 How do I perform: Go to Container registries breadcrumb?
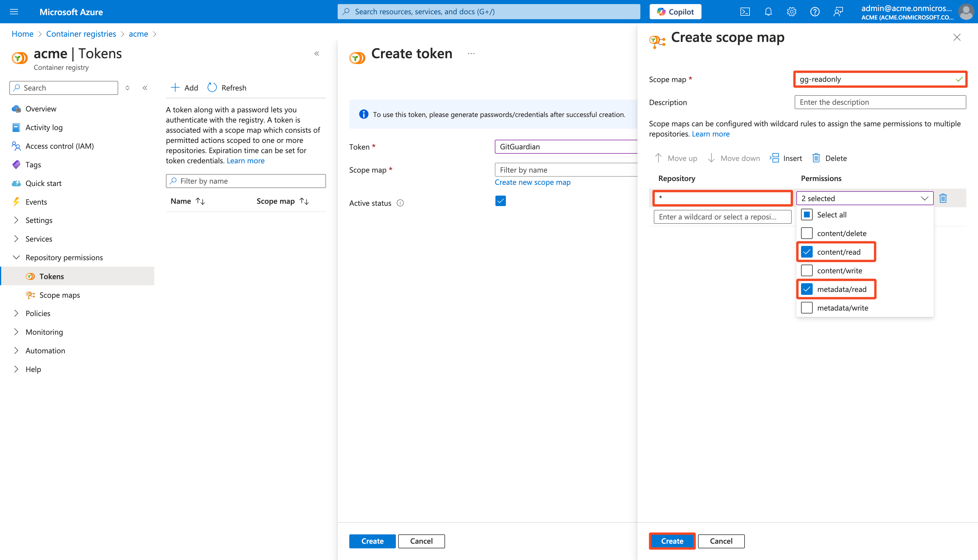[x=81, y=34]
